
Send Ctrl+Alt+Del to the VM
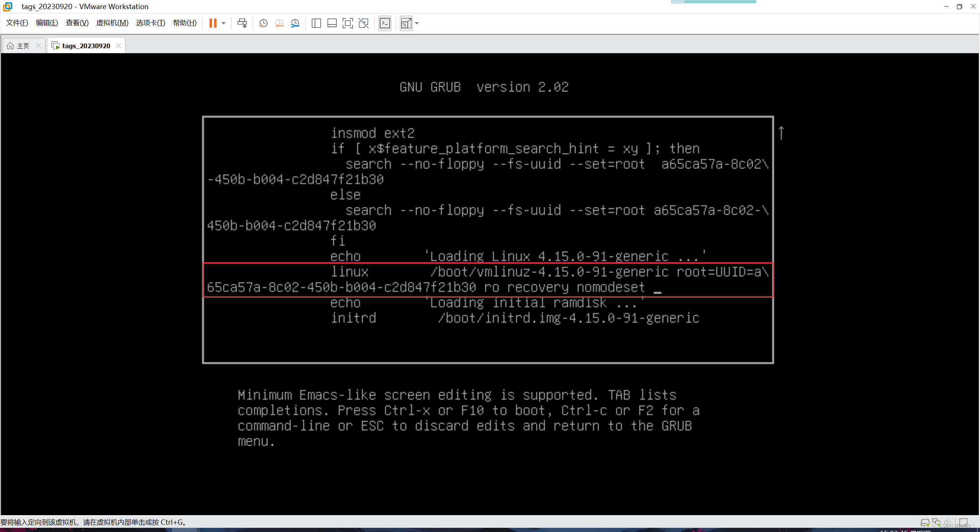tap(242, 23)
